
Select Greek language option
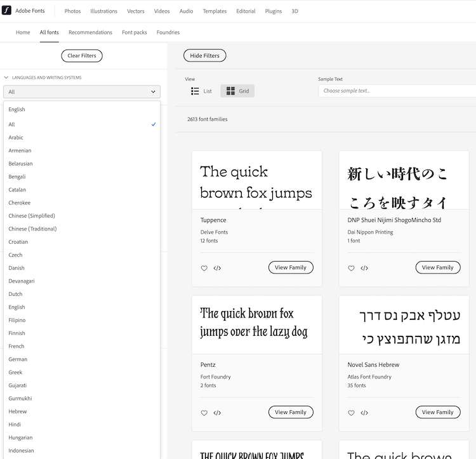point(82,373)
